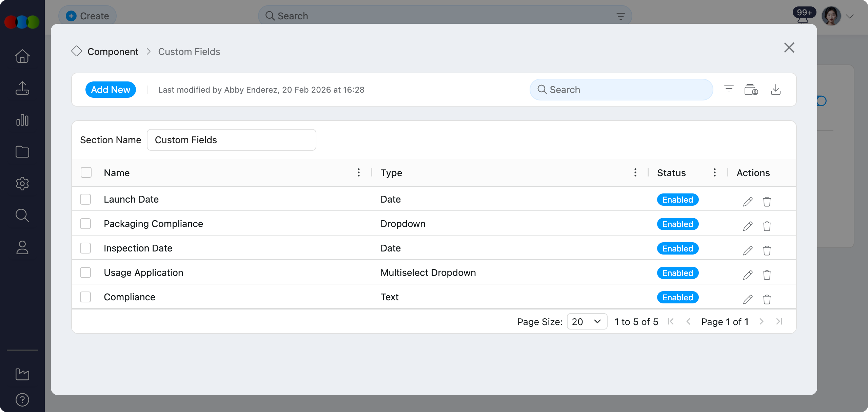Toggle Enabled status on Inspection Date

[x=677, y=248]
